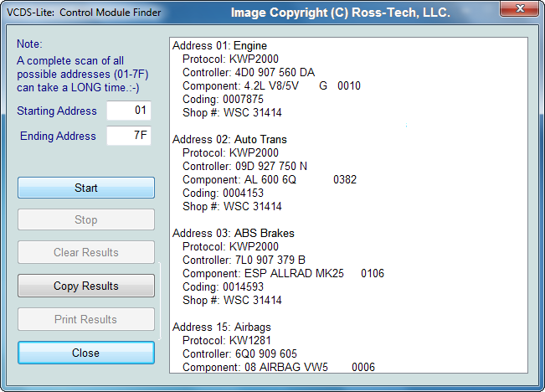The width and height of the screenshot is (545, 392).
Task: Click 'Coding: 0004153' line
Action: click(x=223, y=193)
